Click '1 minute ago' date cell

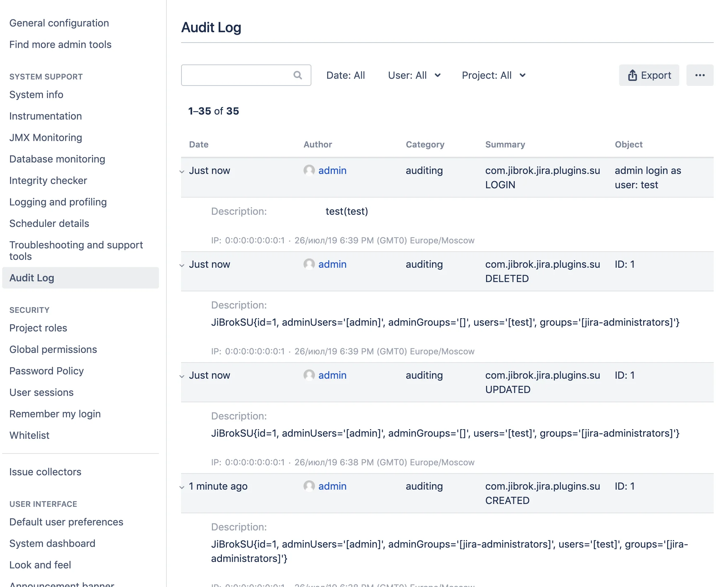point(218,486)
